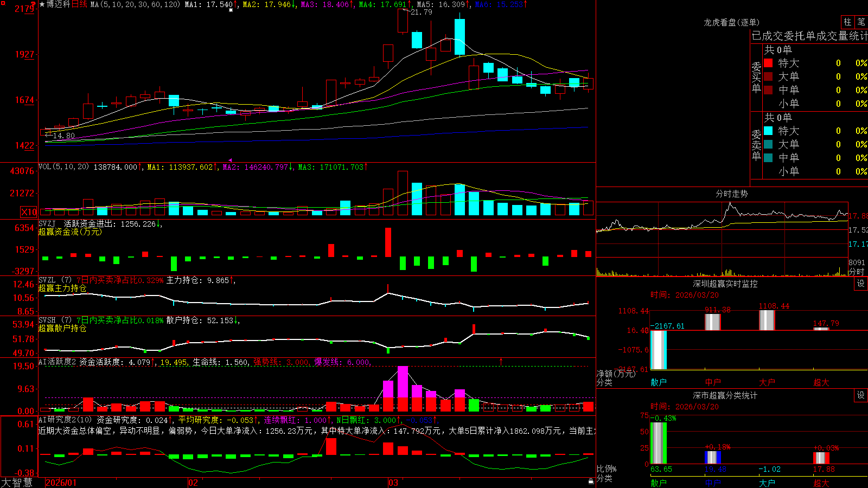The image size is (868, 488).
Task: Click the 14.80 low price label
Action: (64, 136)
